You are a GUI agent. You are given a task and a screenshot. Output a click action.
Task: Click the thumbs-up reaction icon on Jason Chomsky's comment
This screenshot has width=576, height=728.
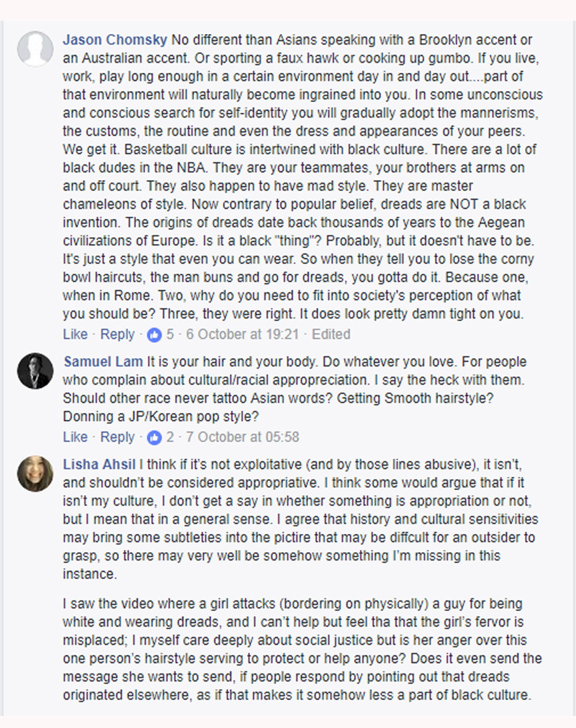(155, 334)
